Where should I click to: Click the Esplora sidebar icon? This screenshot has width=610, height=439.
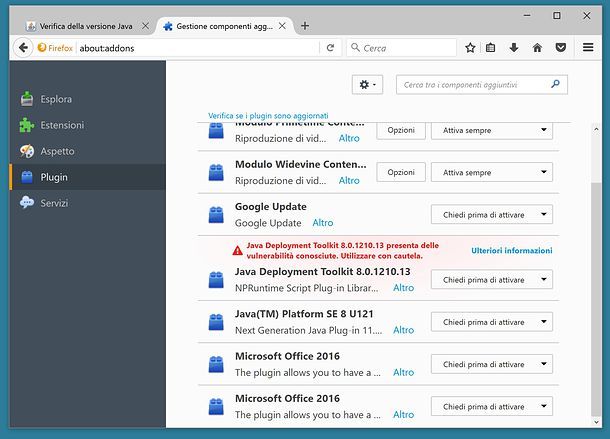27,99
